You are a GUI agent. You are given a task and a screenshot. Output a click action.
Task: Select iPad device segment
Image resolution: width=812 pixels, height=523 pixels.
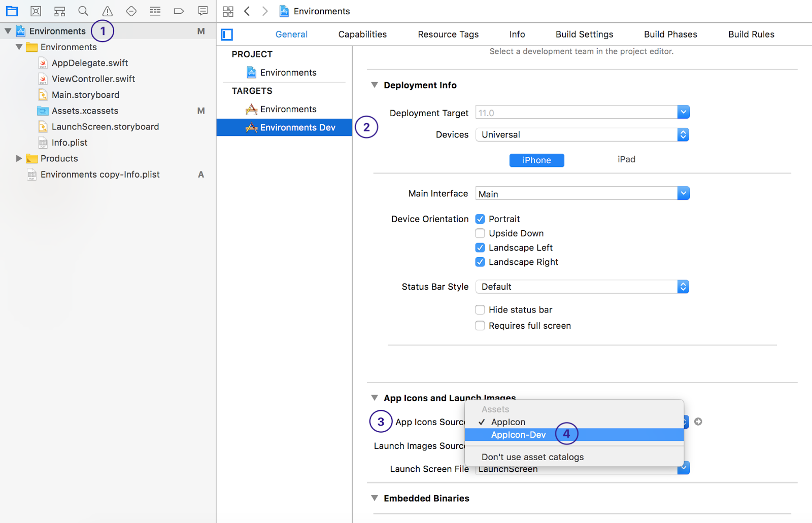pyautogui.click(x=626, y=159)
